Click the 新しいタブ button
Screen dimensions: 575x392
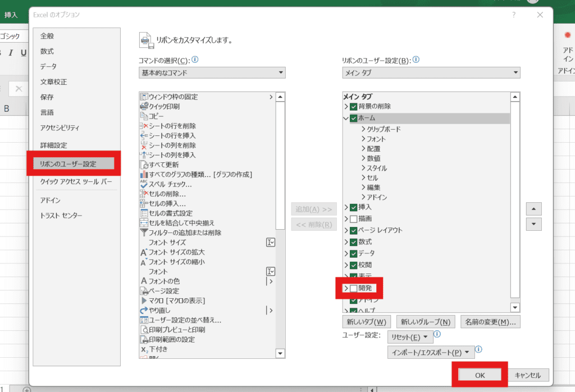coord(367,322)
